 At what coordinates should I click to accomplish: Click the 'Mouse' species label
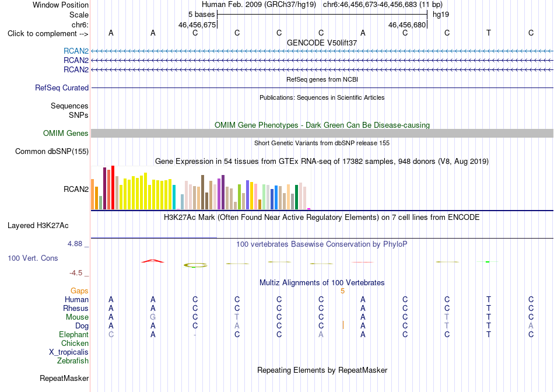click(x=77, y=317)
